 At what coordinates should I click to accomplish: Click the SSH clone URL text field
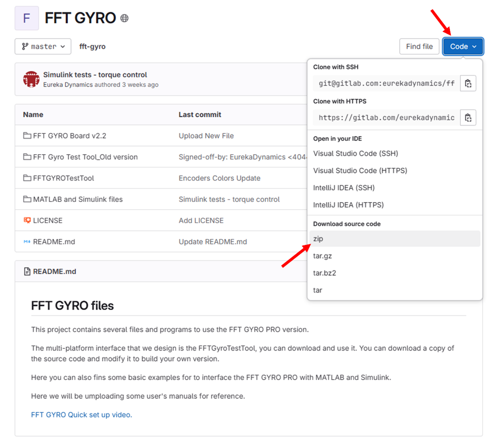(x=386, y=83)
